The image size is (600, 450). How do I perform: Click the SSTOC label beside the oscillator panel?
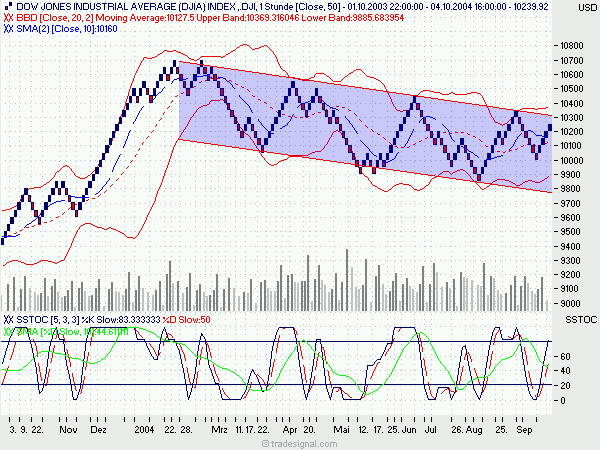click(x=581, y=320)
